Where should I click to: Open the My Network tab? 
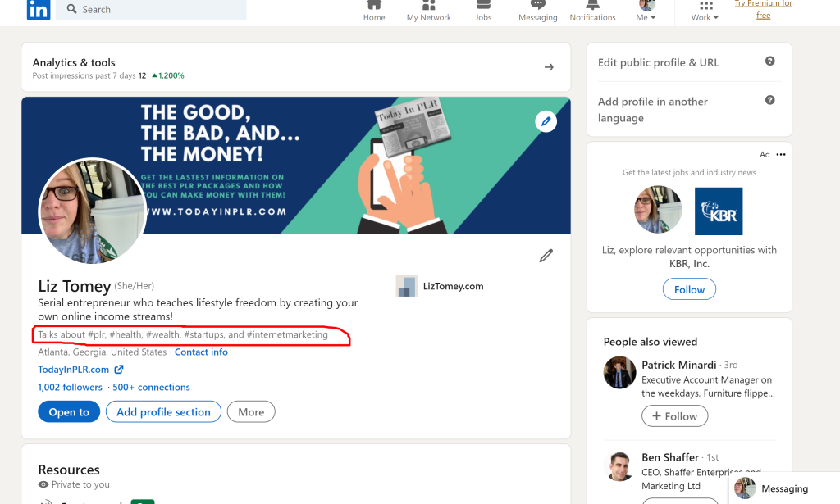coord(428,11)
